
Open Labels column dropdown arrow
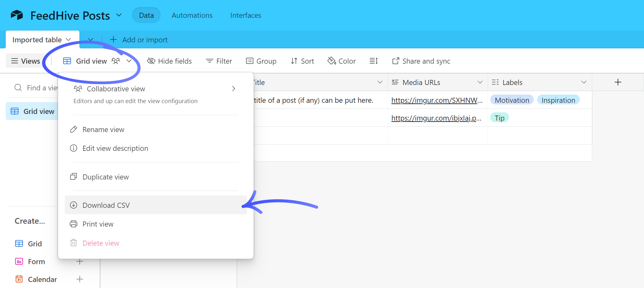click(x=584, y=82)
